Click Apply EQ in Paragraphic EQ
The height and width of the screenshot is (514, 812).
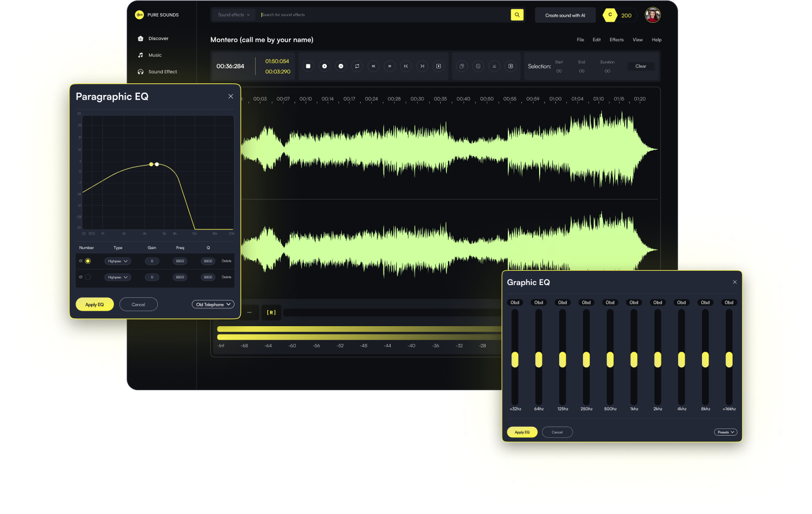94,305
